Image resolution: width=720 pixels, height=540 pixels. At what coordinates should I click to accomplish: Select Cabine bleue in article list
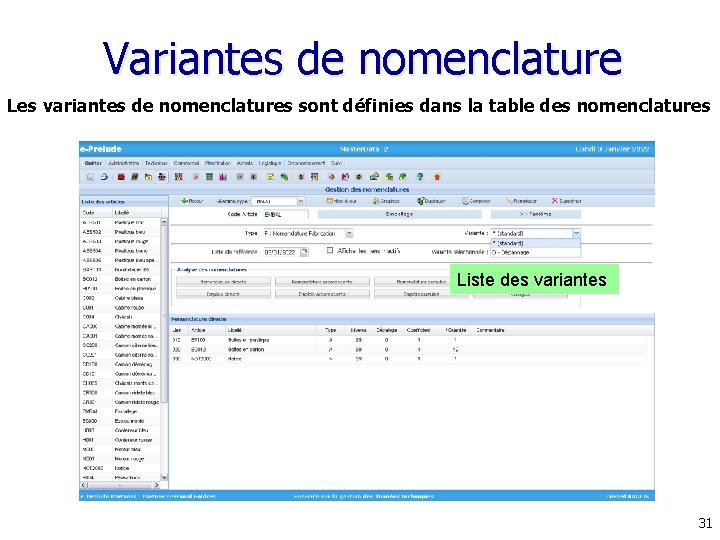(120, 298)
